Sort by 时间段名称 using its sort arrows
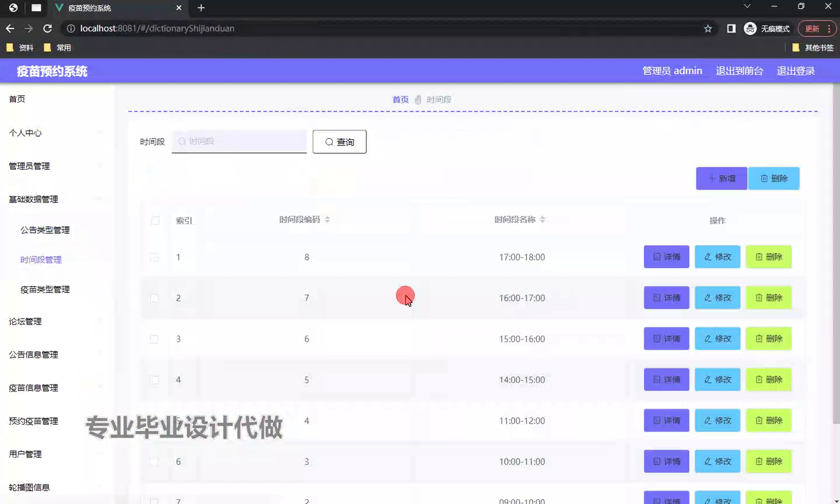840x504 pixels. tap(542, 219)
